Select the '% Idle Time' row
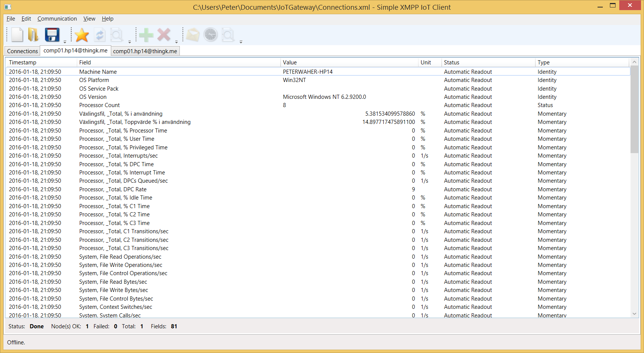 [318, 198]
